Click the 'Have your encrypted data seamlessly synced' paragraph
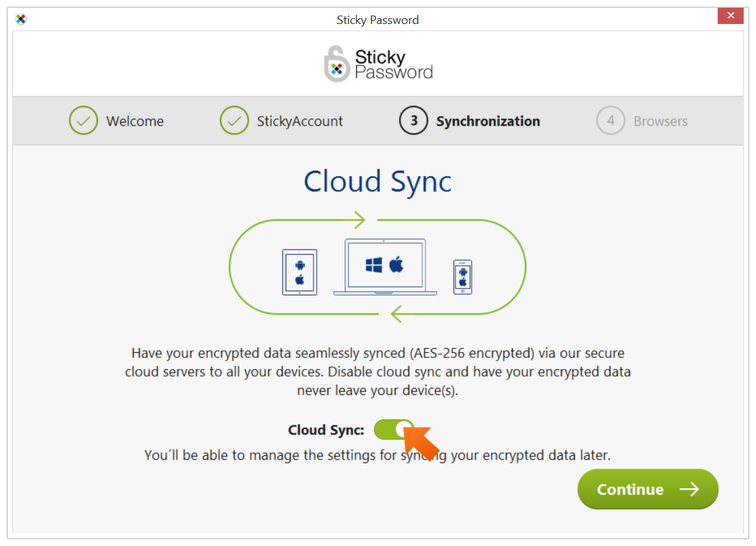The image size is (756, 546). tap(378, 372)
